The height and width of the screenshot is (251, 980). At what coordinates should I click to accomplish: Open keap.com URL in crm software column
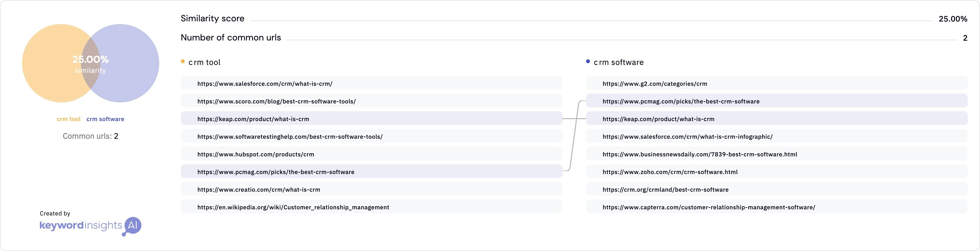click(776, 118)
